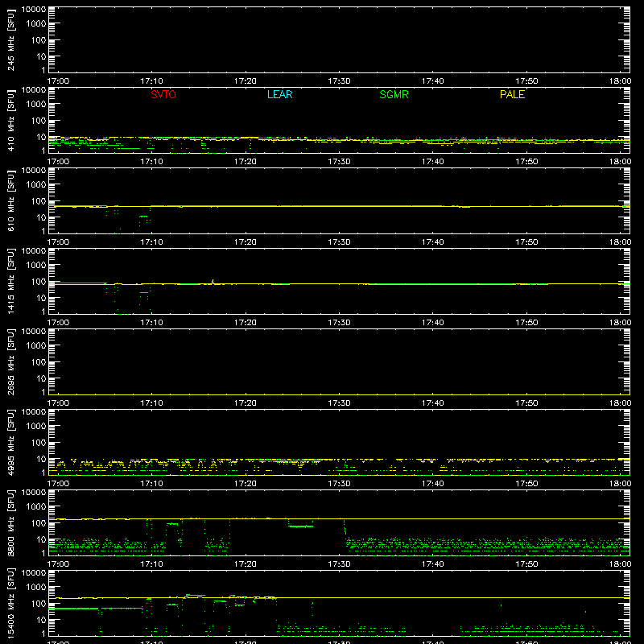Select the 1415 MHz [SFU] axis title
The image size is (644, 644).
point(10,282)
